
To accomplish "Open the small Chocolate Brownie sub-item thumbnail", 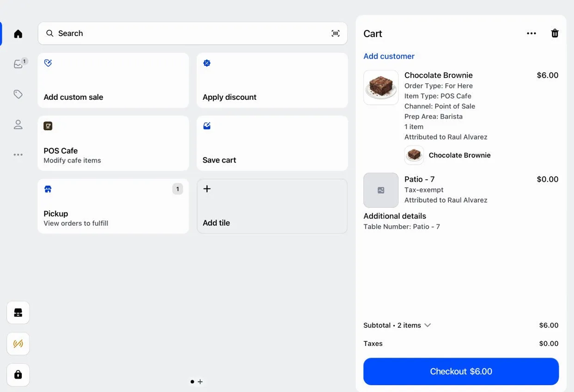I will (x=414, y=155).
